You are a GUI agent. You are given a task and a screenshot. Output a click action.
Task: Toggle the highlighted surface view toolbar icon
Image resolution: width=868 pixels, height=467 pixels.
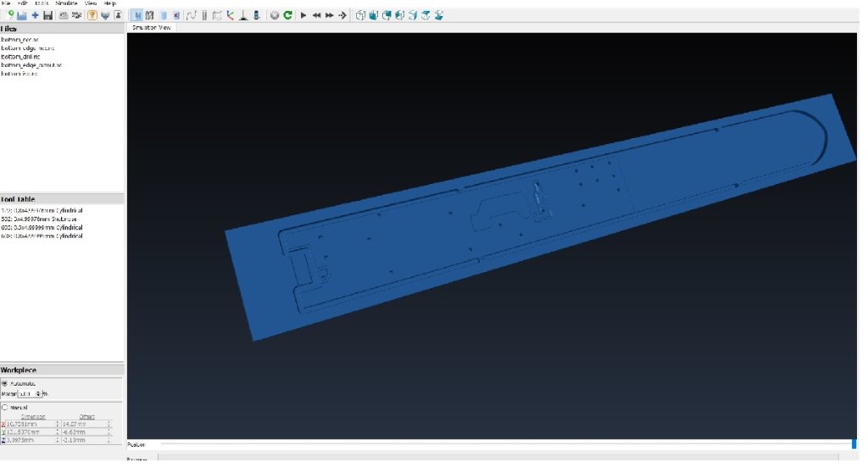tap(136, 15)
